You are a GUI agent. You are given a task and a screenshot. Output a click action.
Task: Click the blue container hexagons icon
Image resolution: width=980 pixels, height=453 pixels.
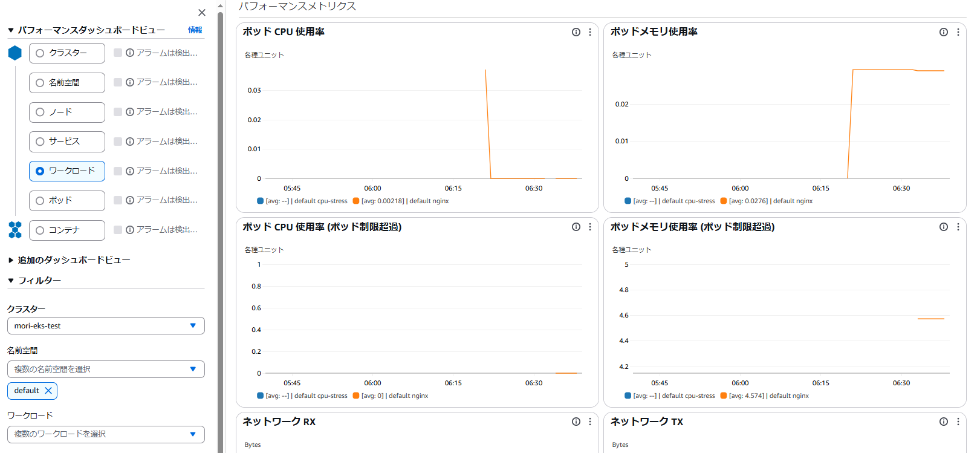click(15, 230)
